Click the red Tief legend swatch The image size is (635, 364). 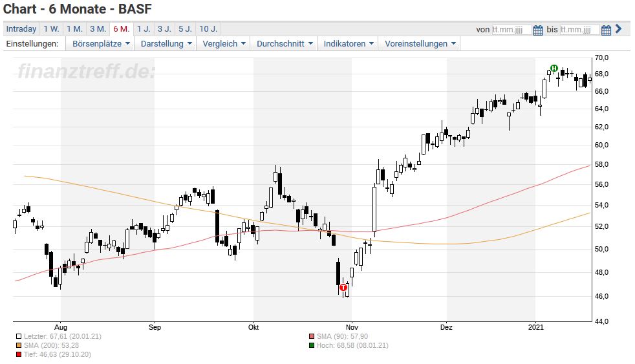[19, 355]
